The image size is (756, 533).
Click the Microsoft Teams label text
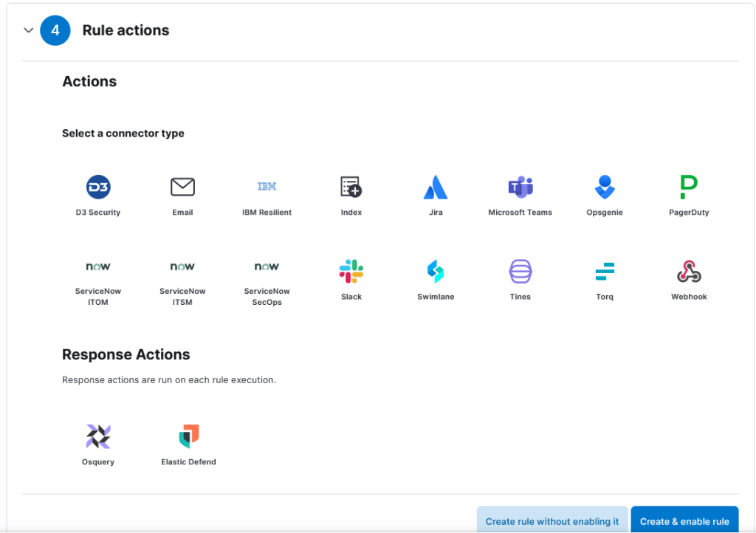pyautogui.click(x=520, y=213)
